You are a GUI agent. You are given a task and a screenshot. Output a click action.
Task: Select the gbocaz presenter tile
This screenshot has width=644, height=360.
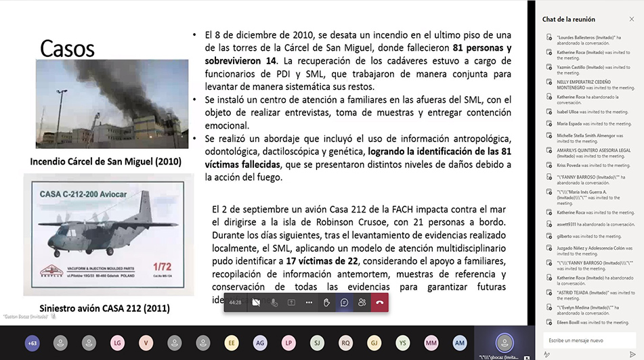[x=505, y=343]
